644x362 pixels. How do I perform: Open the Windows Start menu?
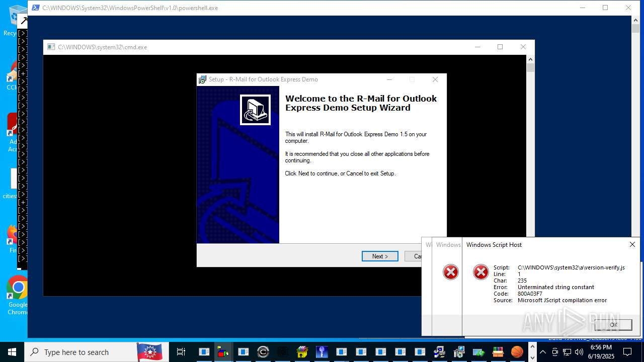coord(12,352)
